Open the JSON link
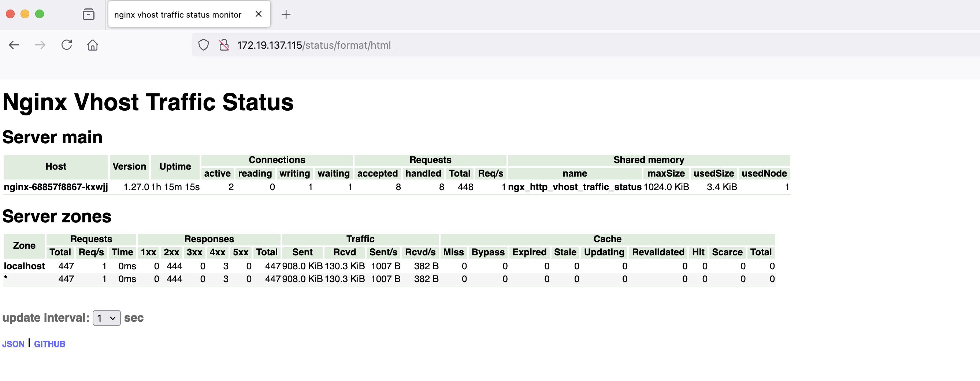 click(13, 344)
